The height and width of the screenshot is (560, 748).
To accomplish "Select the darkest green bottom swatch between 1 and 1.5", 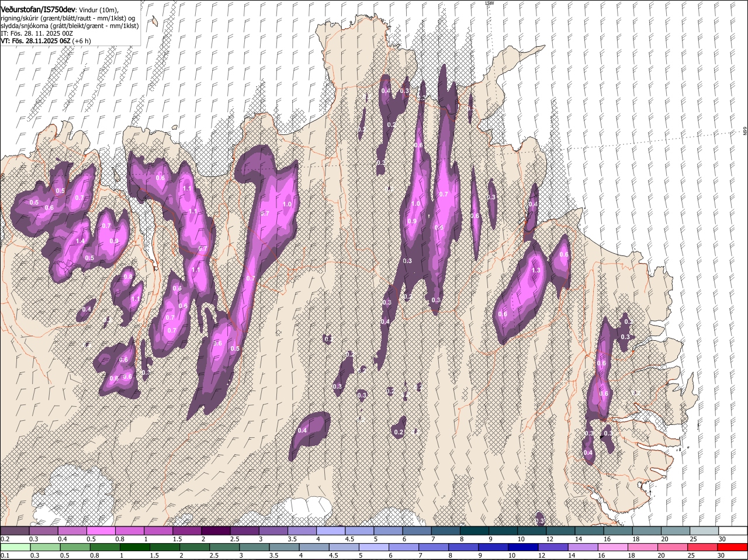I will 135,547.
